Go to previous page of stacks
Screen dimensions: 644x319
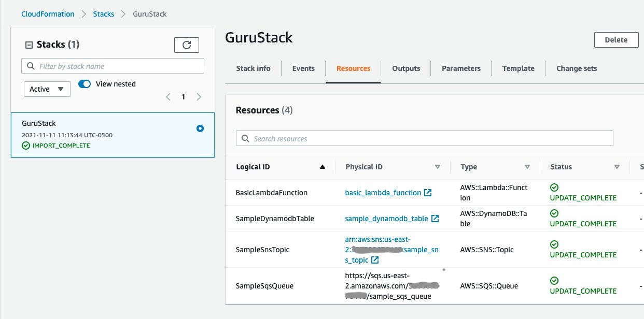point(167,97)
